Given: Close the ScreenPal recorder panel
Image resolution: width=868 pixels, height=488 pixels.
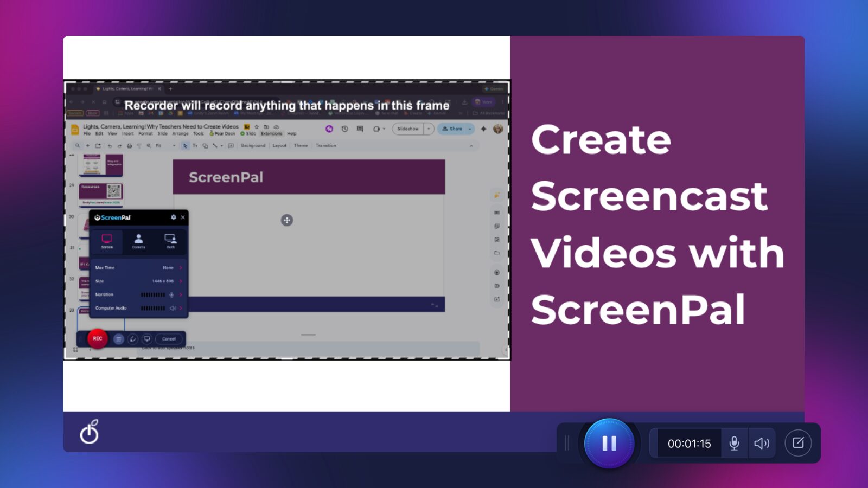Looking at the screenshot, I should click(x=183, y=217).
